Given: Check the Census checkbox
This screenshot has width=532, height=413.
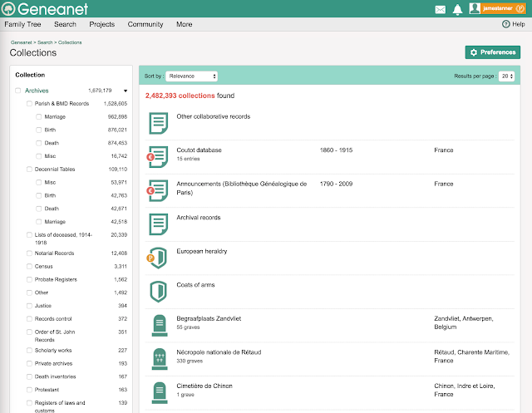Looking at the screenshot, I should [29, 266].
